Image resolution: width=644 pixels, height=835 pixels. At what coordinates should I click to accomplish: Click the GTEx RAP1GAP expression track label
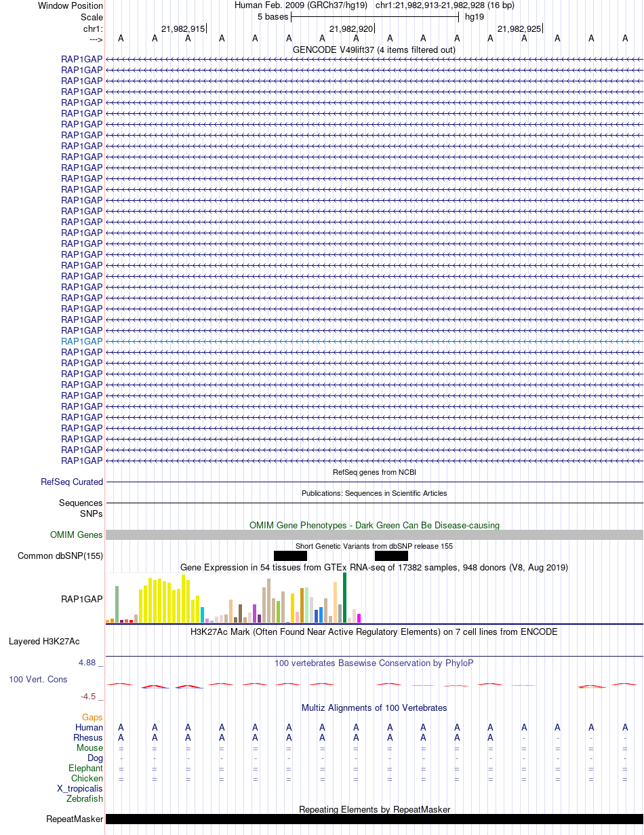click(82, 600)
